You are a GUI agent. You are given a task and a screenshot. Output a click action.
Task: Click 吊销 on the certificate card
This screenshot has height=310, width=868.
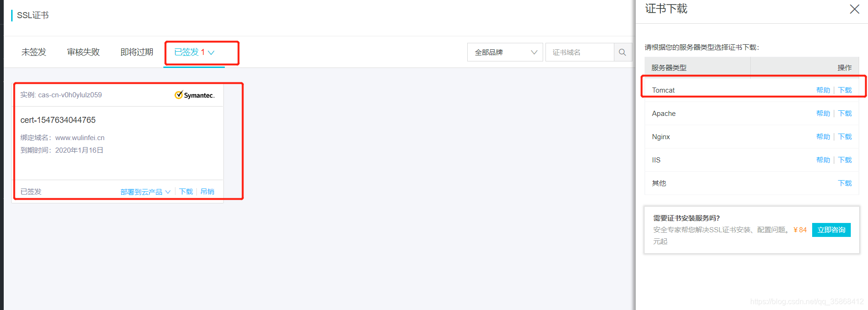tap(208, 192)
